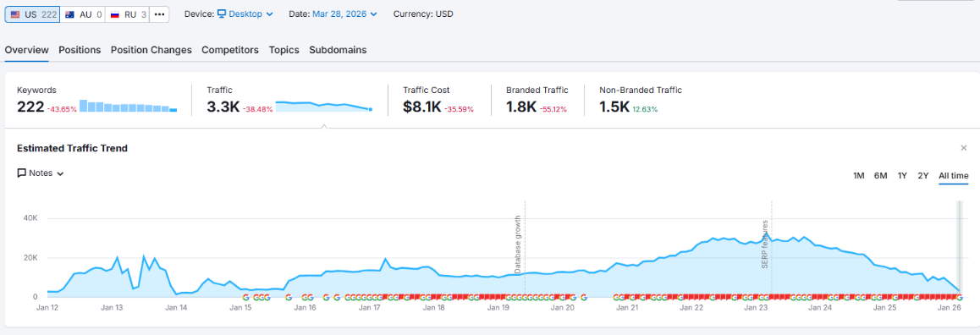Open the Date Mar 28, 2026 dropdown
Viewport: 980px width, 335px height.
tap(344, 14)
